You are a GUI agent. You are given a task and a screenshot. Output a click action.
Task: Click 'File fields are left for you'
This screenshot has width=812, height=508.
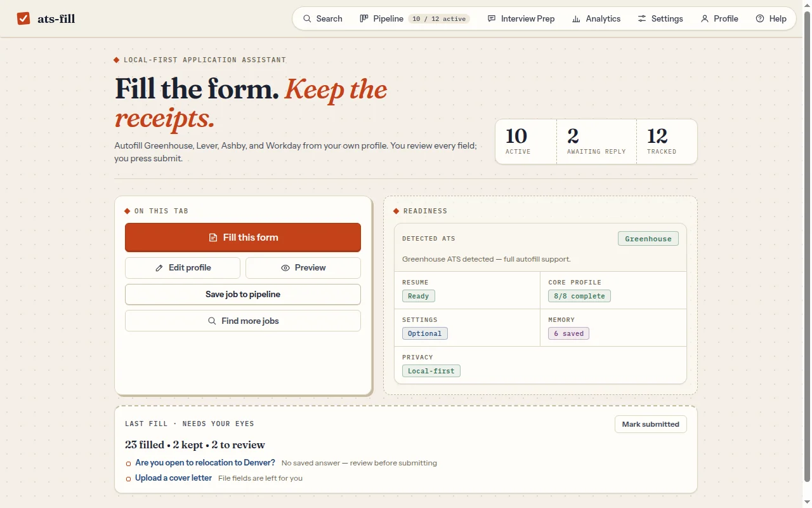pyautogui.click(x=260, y=478)
